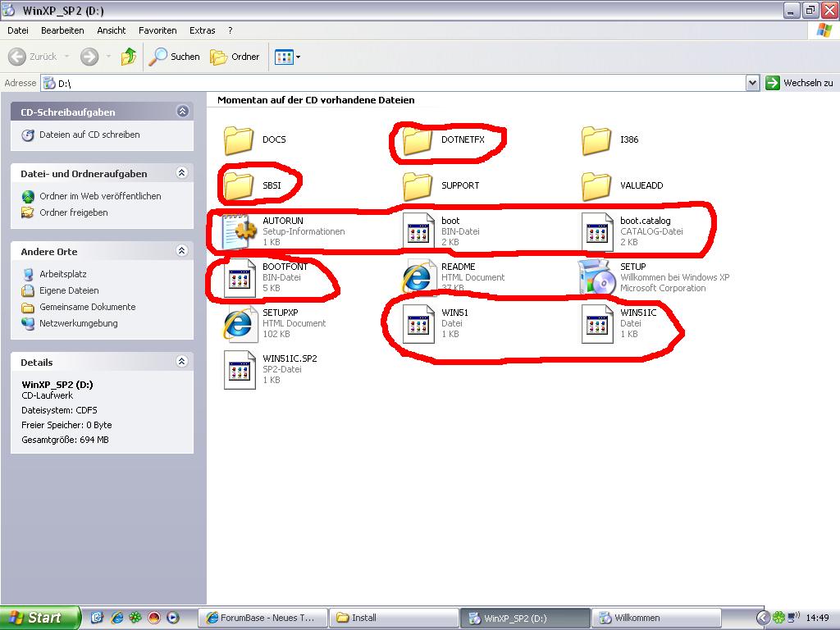
Task: Open the Zurück history dropdown arrow
Action: (67, 57)
